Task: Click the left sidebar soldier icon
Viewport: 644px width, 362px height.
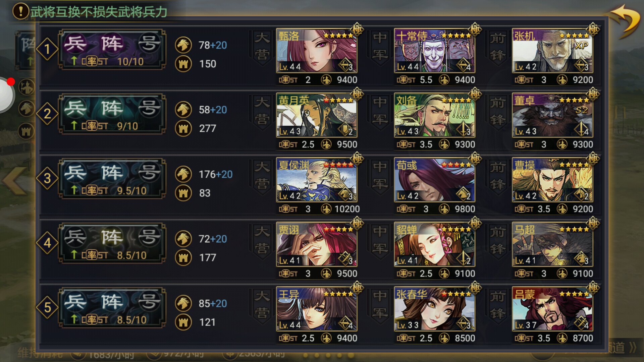Action: 26,87
